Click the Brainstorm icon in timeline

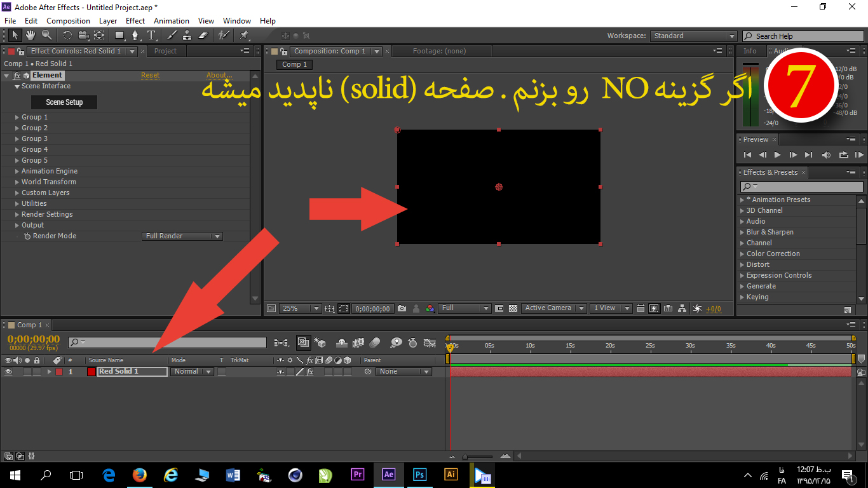(x=397, y=342)
